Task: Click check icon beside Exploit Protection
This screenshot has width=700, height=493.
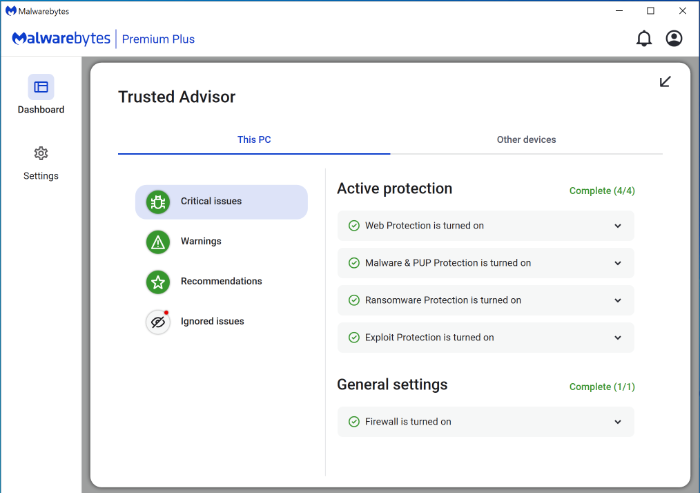Action: coord(354,338)
